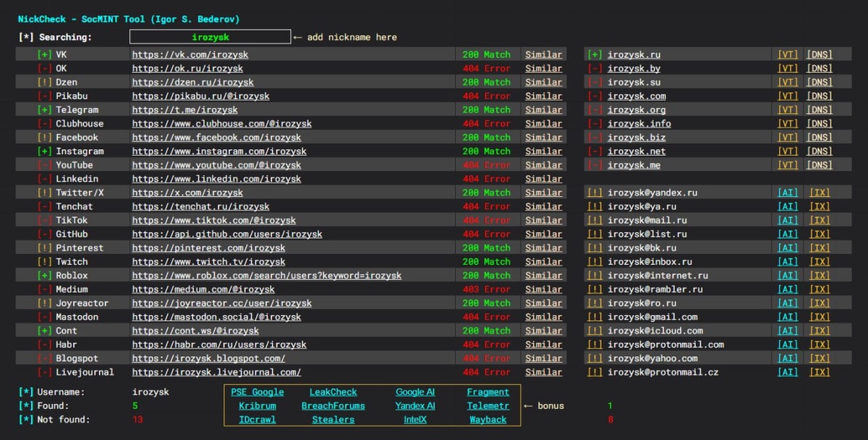Screen dimensions: 868x440
Task: Click [AI] next to irozysk@gmail.com
Action: [788, 317]
